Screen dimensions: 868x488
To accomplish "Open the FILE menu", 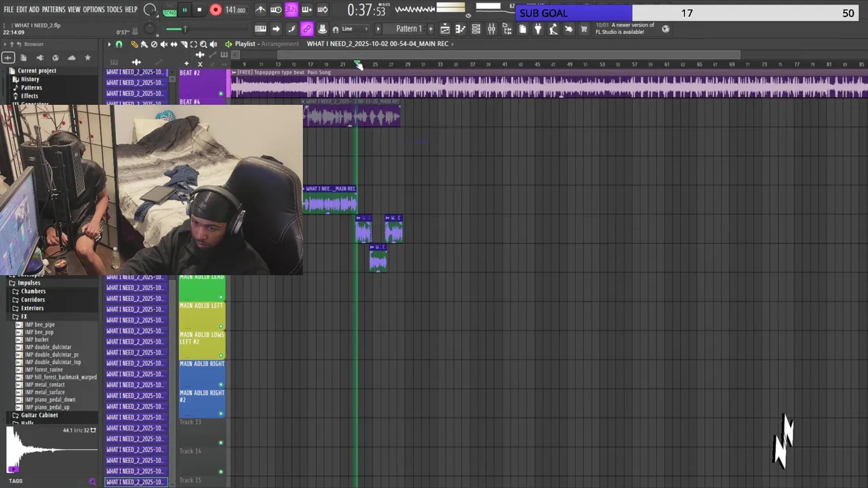I will [9, 9].
